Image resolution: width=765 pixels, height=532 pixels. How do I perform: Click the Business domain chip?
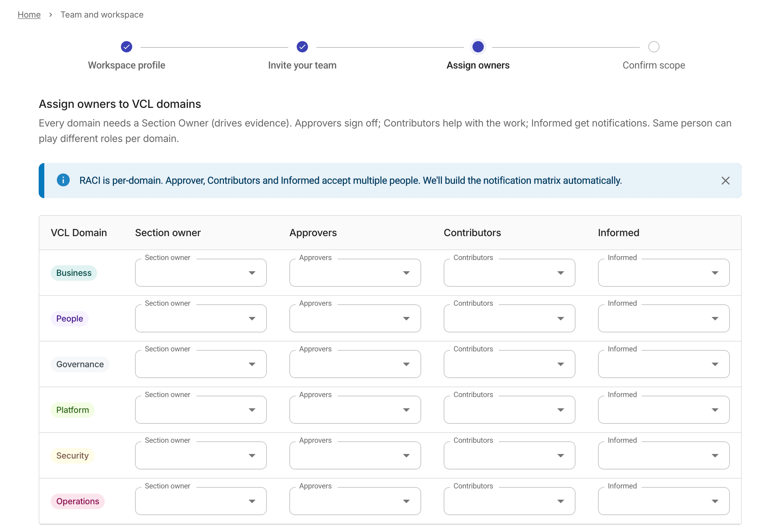point(74,273)
